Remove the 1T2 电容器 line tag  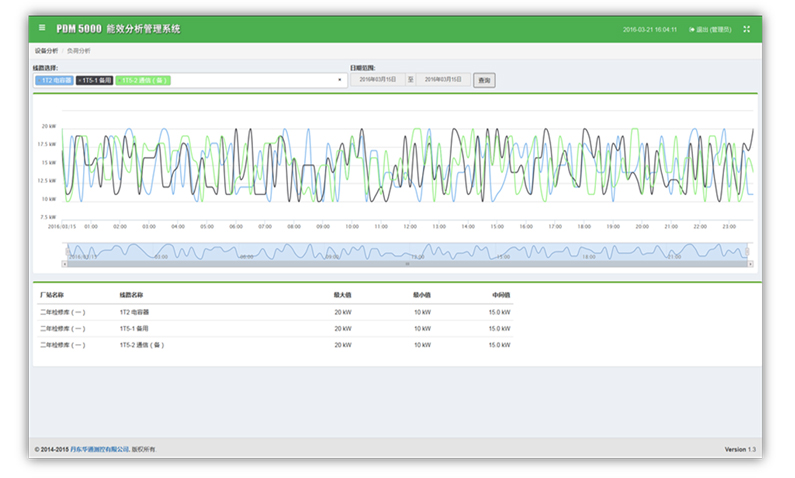pos(39,79)
